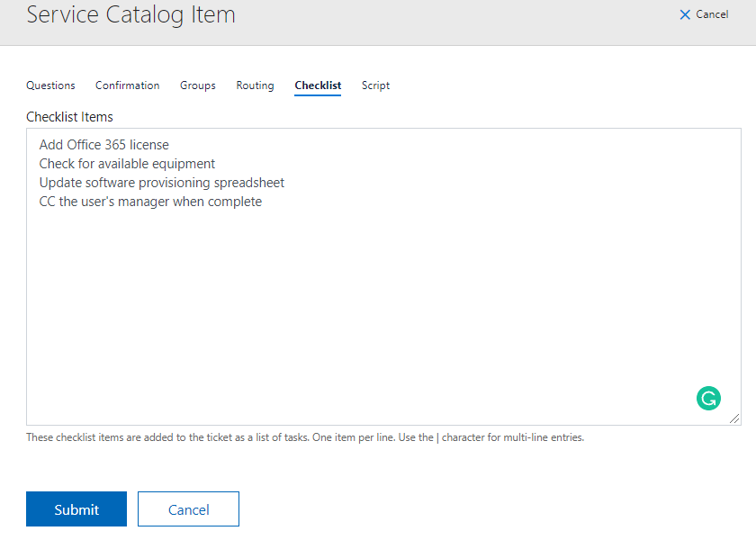
Task: Click the 'Add Office 365 license' line
Action: [x=104, y=145]
